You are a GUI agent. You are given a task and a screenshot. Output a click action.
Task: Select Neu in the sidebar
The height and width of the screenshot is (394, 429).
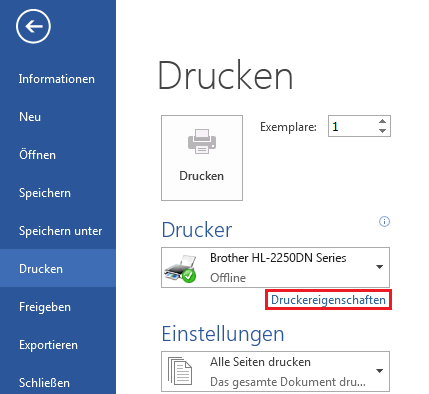click(30, 117)
